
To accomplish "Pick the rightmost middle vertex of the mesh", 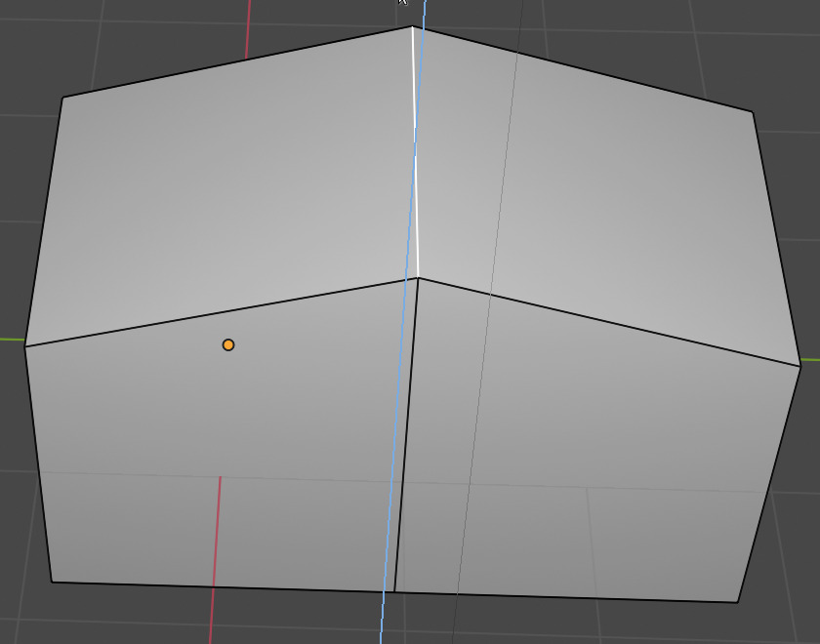I will click(x=800, y=365).
